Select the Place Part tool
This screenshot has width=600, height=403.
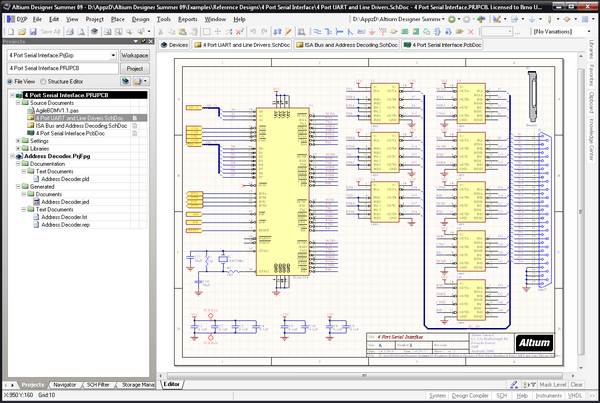[x=393, y=32]
